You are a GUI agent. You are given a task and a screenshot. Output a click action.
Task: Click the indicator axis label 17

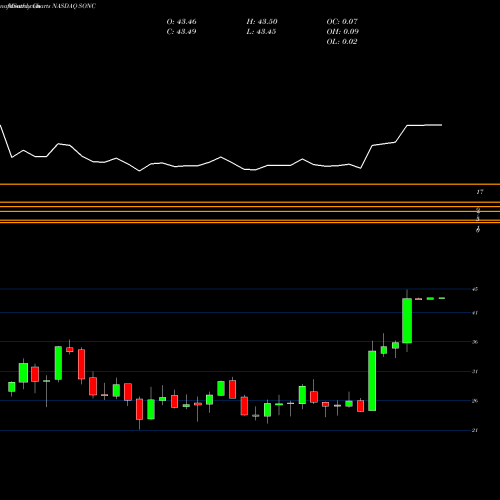pos(480,192)
